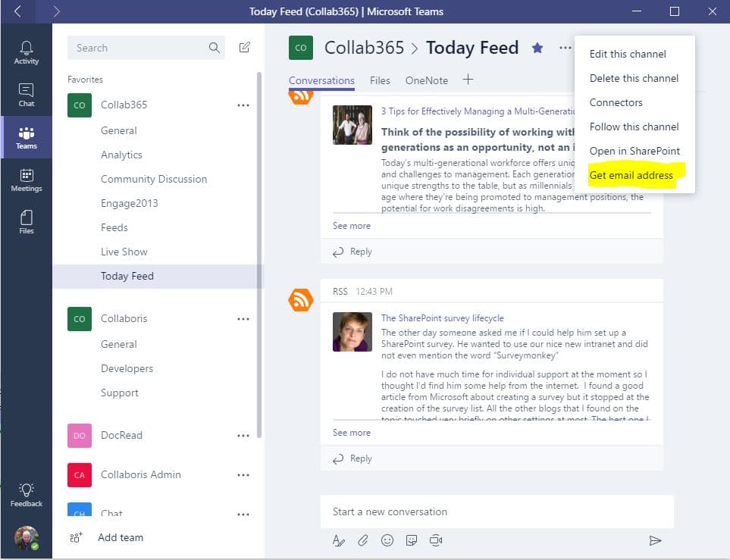Select the Community Discussion channel
Image resolution: width=730 pixels, height=560 pixels.
153,179
